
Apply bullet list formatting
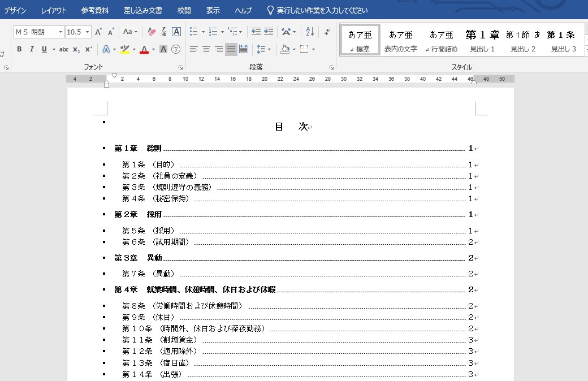(193, 32)
